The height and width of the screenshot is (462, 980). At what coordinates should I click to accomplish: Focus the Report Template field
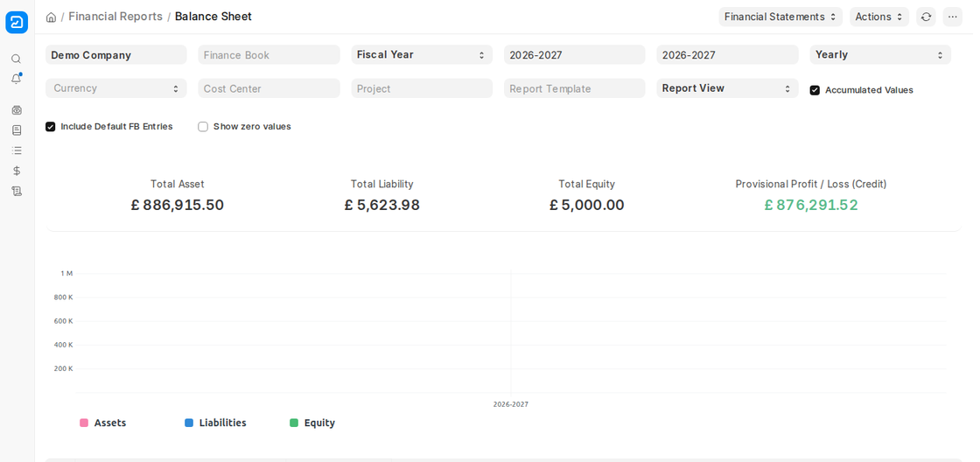(x=574, y=88)
